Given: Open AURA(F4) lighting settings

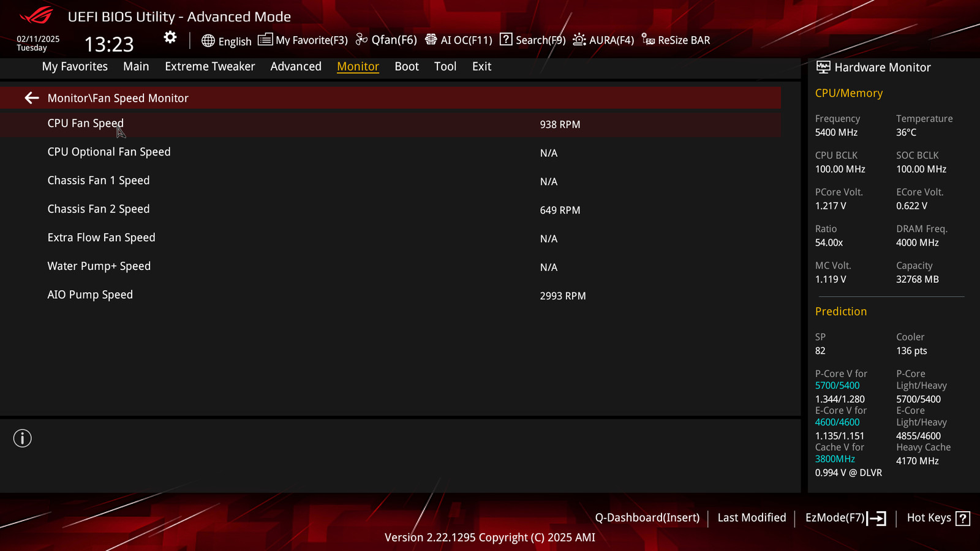Looking at the screenshot, I should coord(603,40).
